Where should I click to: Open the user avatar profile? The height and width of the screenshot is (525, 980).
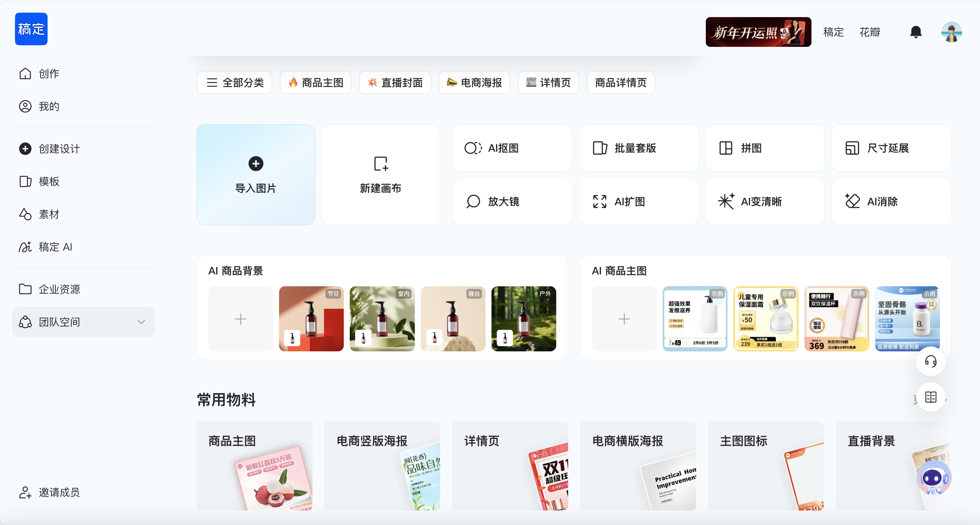[951, 32]
